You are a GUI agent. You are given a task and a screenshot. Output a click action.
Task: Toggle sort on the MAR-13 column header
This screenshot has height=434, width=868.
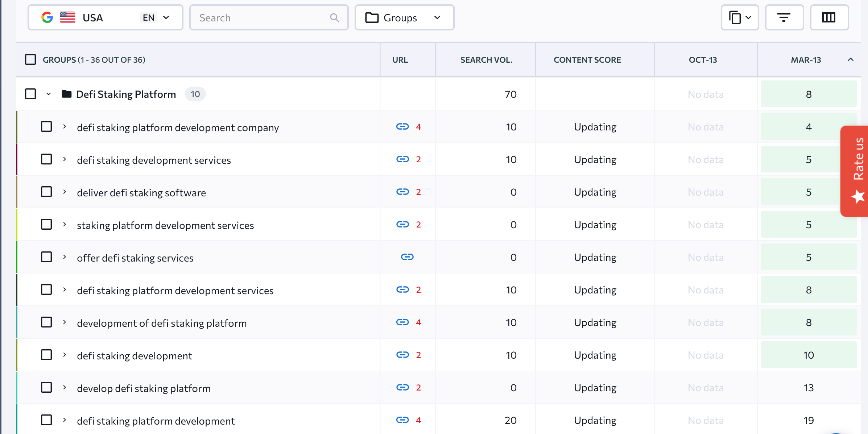pos(806,60)
